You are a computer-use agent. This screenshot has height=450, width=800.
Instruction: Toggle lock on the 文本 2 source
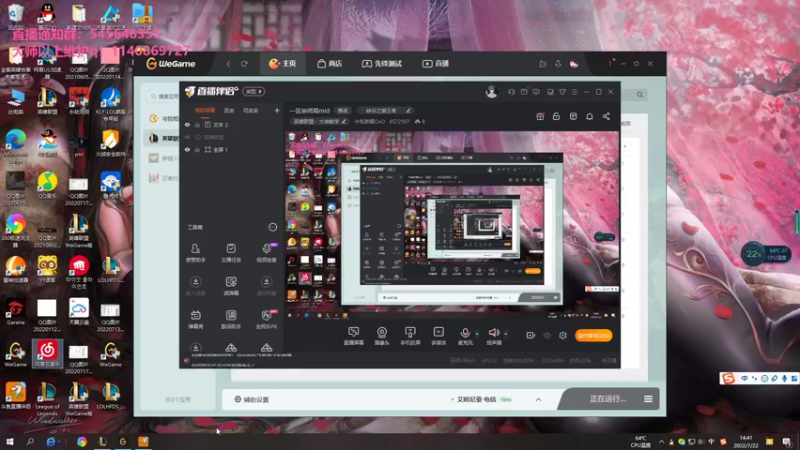[x=197, y=124]
